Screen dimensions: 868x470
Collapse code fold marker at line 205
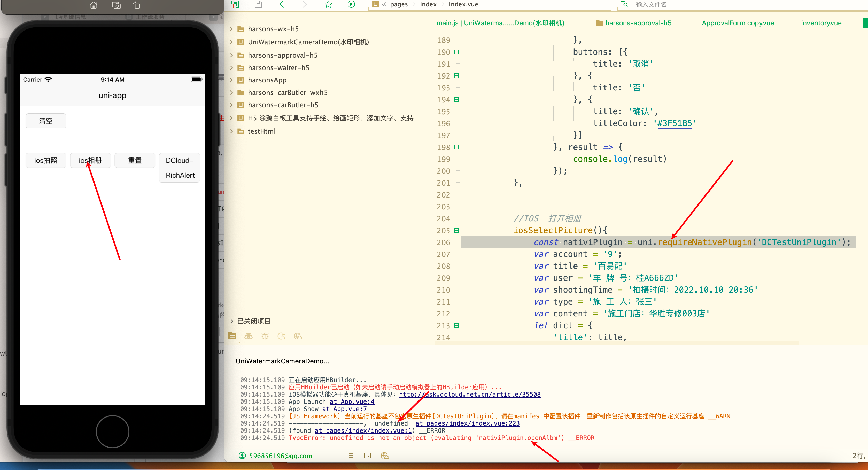tap(456, 231)
